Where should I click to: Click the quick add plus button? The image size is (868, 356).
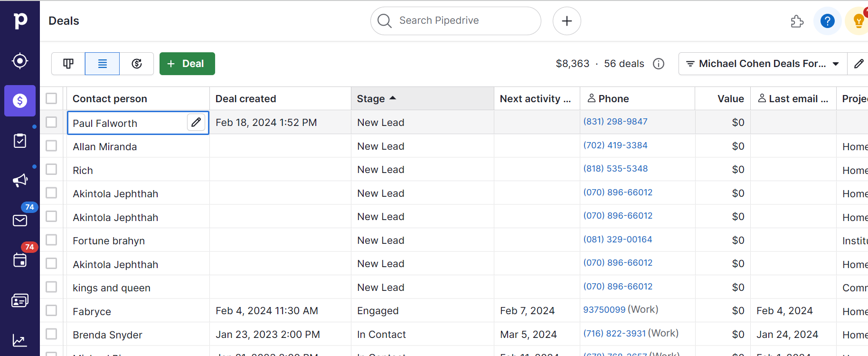[567, 21]
